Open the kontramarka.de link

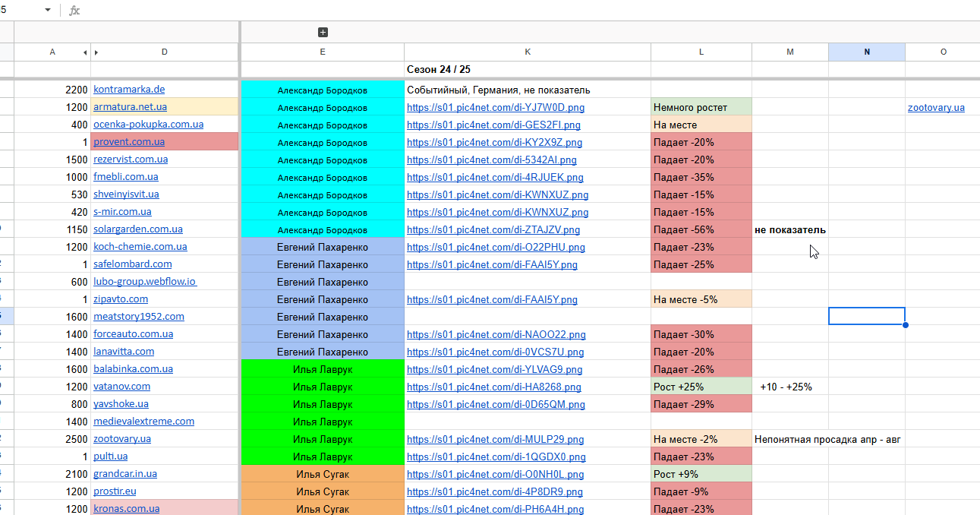(129, 89)
